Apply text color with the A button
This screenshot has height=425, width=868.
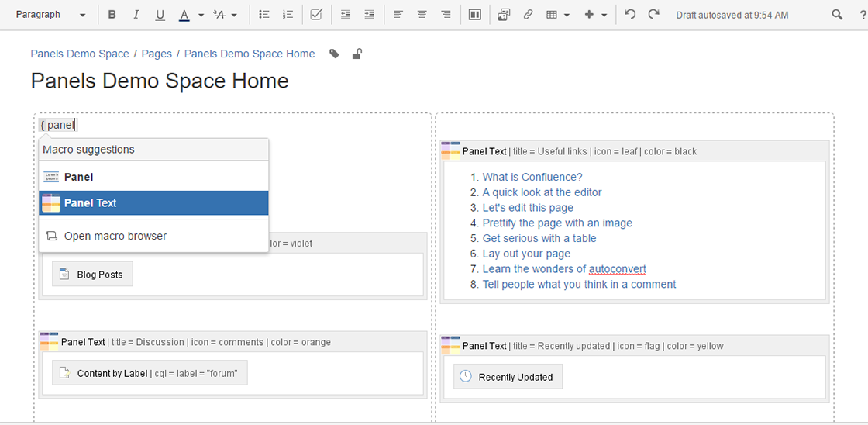184,15
